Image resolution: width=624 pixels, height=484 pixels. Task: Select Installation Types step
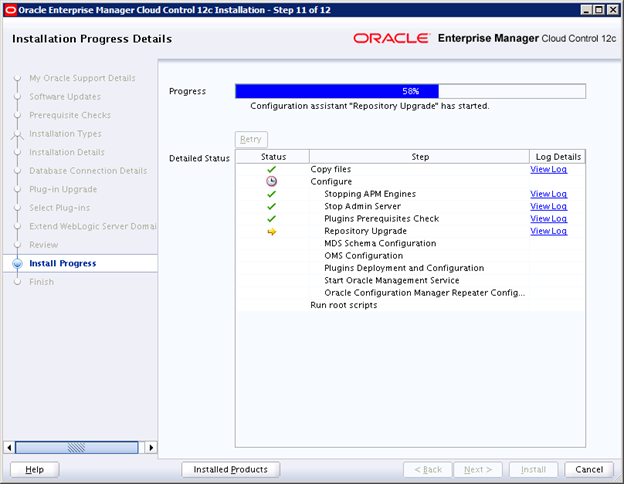click(x=65, y=134)
